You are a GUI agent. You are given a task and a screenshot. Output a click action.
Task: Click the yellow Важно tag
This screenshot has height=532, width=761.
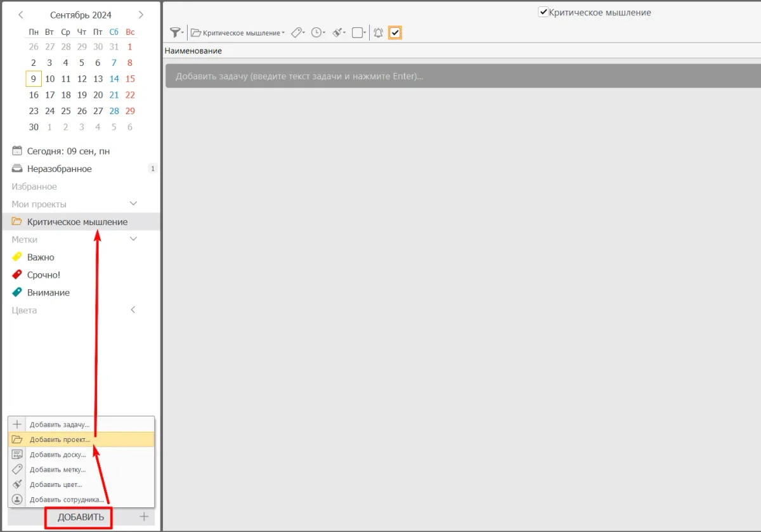[40, 257]
